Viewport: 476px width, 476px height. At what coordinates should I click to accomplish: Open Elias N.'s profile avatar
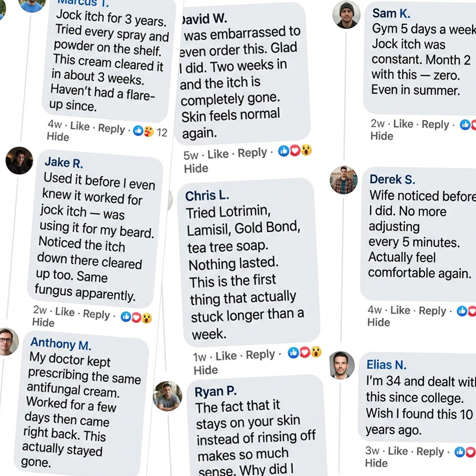tap(342, 365)
